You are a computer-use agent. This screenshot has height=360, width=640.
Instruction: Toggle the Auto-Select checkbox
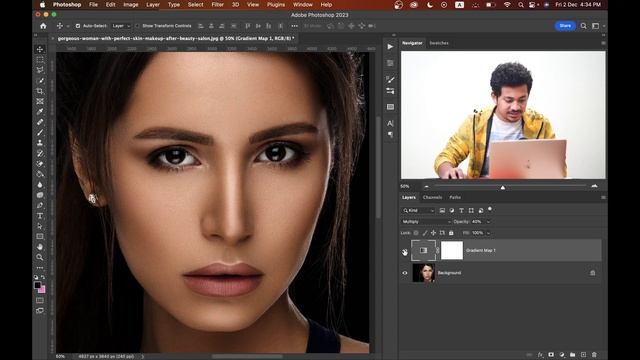(x=78, y=26)
